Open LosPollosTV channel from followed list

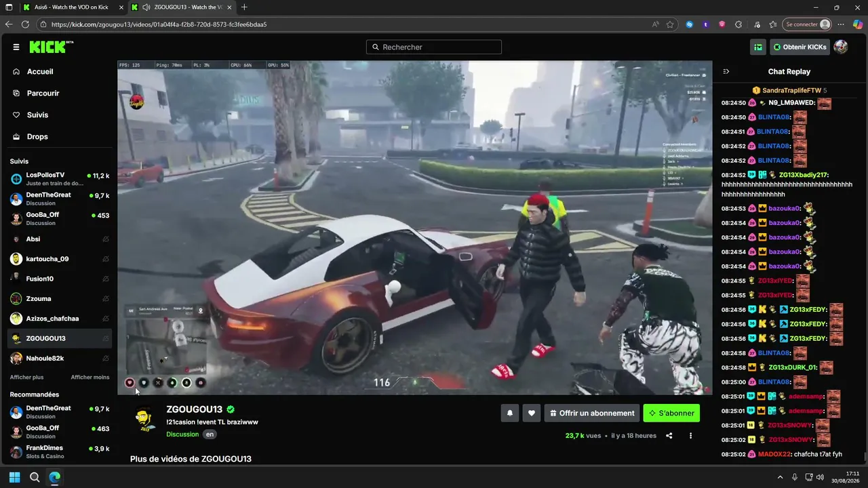coord(60,179)
